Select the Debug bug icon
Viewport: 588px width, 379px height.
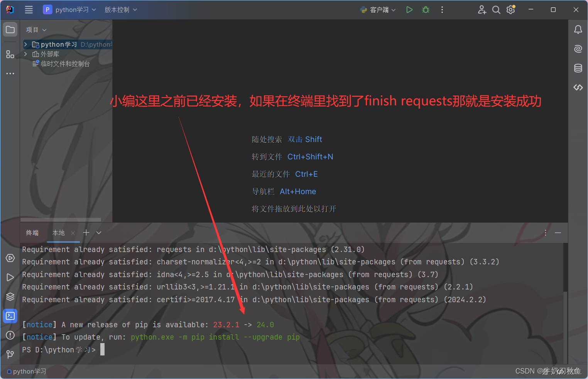click(x=425, y=10)
